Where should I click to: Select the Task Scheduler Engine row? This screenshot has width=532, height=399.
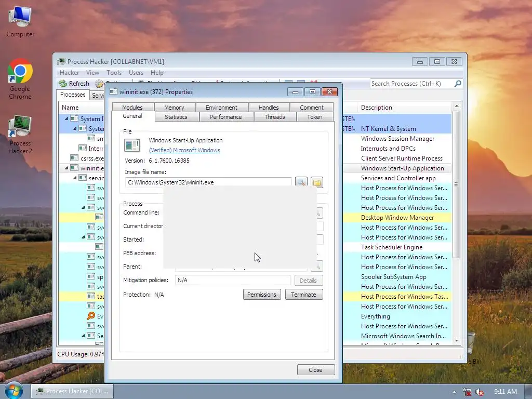397,247
